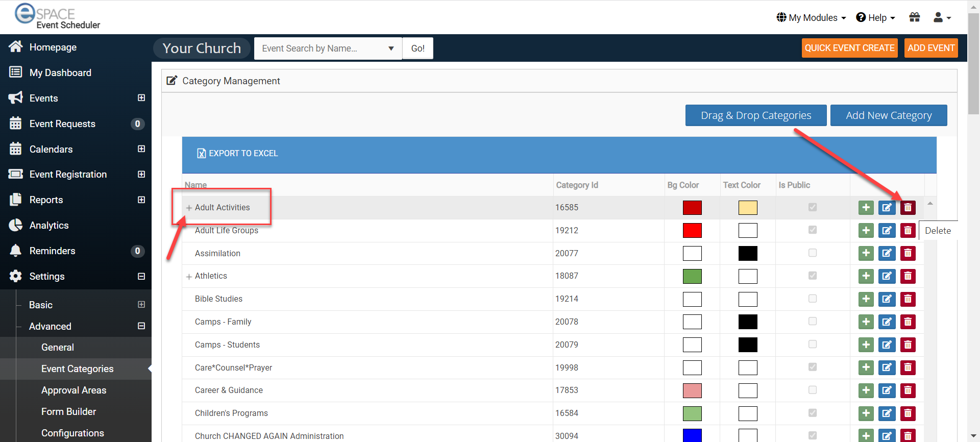Click edit icon for Camps - Family row
The width and height of the screenshot is (980, 442).
[887, 322]
